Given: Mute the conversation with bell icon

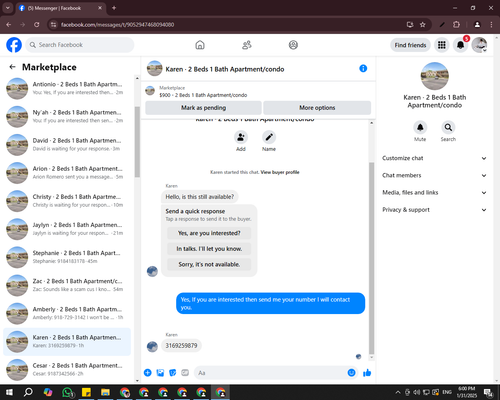Looking at the screenshot, I should click(420, 127).
